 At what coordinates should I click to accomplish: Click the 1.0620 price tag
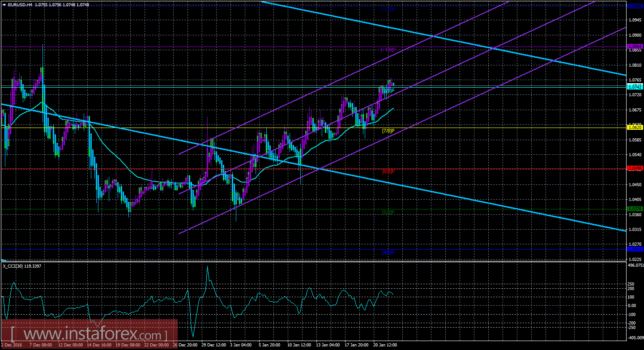click(x=635, y=128)
